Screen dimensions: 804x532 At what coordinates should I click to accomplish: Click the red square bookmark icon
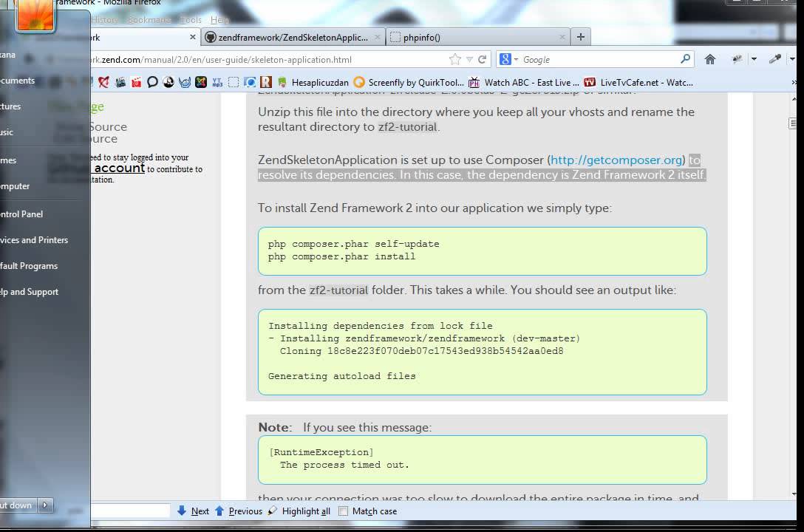[136, 82]
